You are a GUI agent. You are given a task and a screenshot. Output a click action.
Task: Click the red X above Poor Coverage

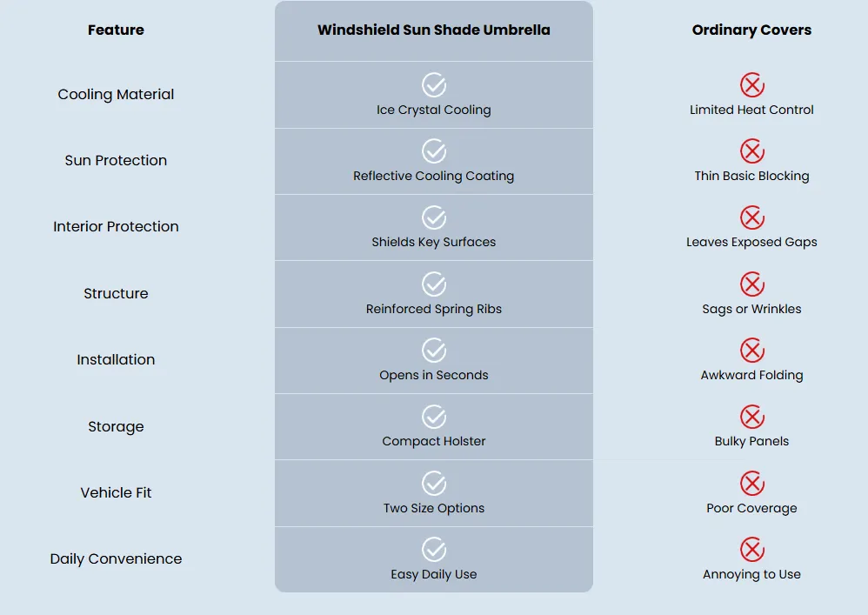(x=752, y=484)
